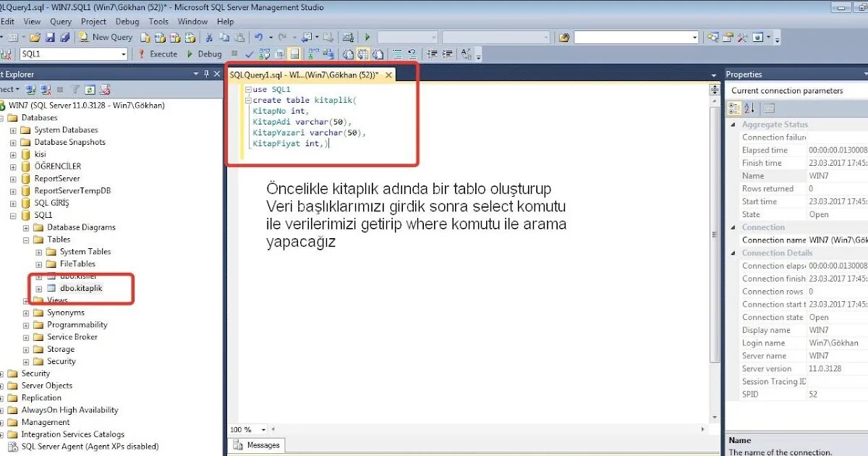Expand the dbo.kitaplik table node
The height and width of the screenshot is (456, 868).
point(41,288)
